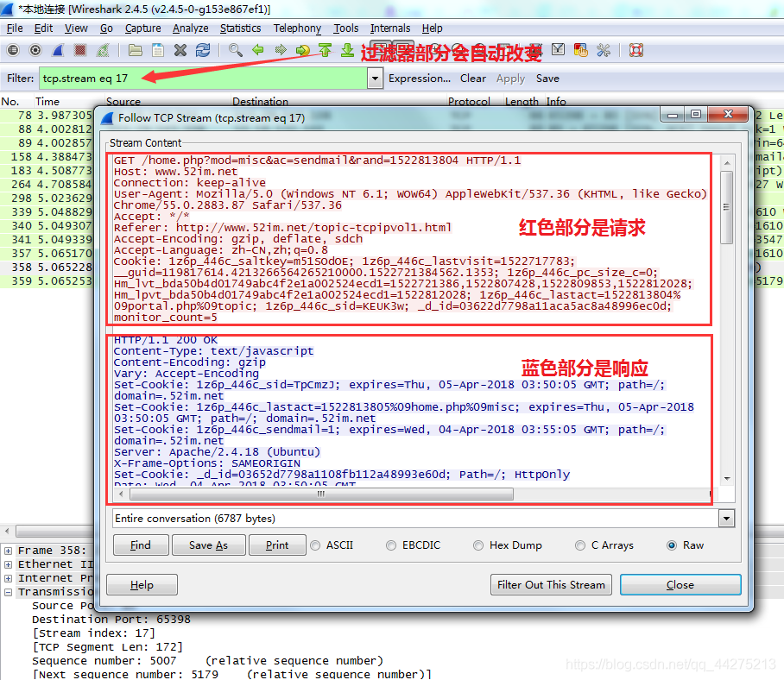Open the Internals menu
The height and width of the screenshot is (680, 784).
pyautogui.click(x=390, y=28)
